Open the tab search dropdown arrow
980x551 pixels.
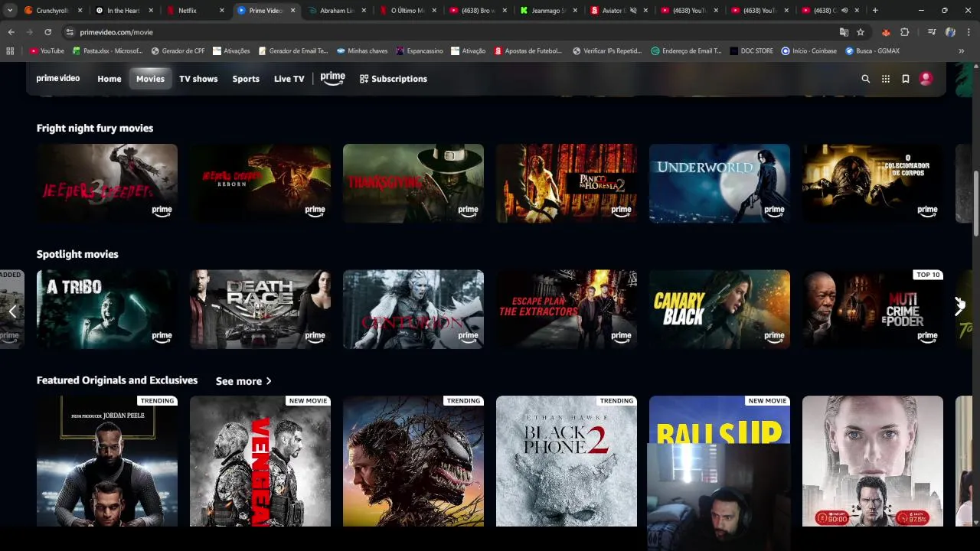(x=10, y=11)
